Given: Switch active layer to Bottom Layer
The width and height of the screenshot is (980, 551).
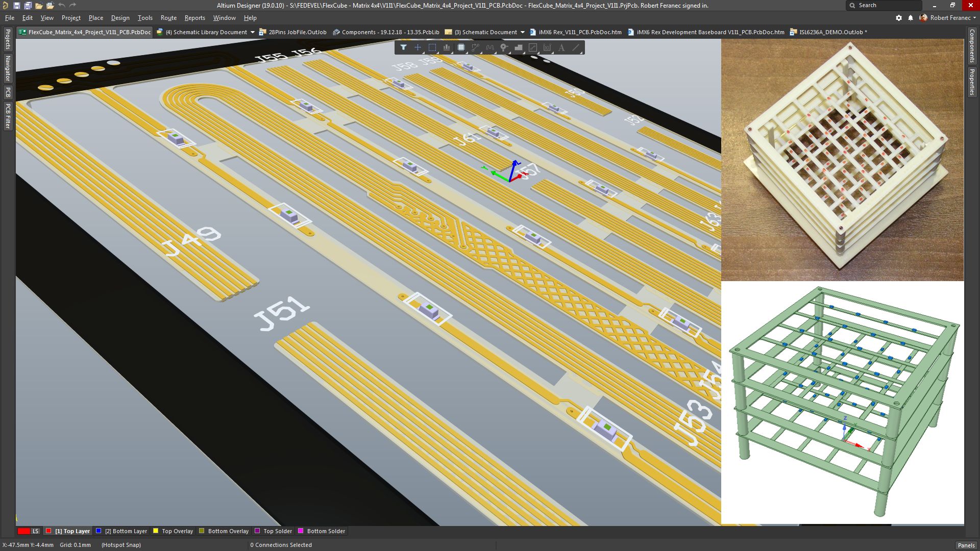Looking at the screenshot, I should click(x=126, y=531).
